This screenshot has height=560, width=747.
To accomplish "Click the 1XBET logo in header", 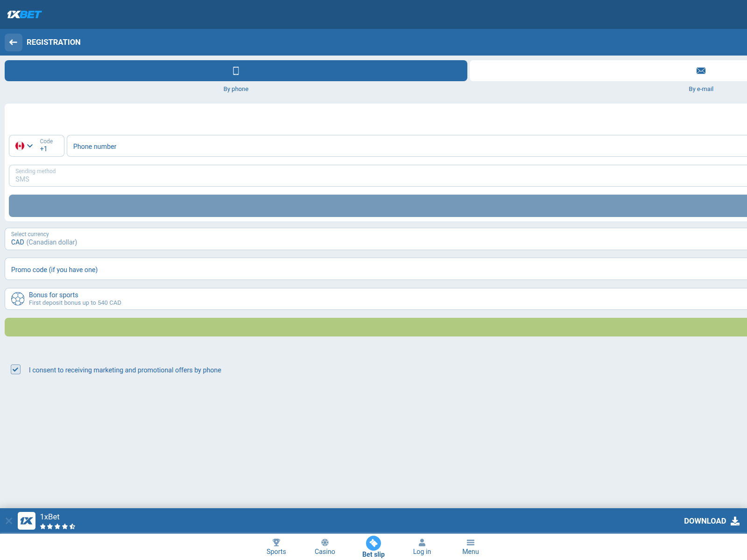I will coord(24,14).
